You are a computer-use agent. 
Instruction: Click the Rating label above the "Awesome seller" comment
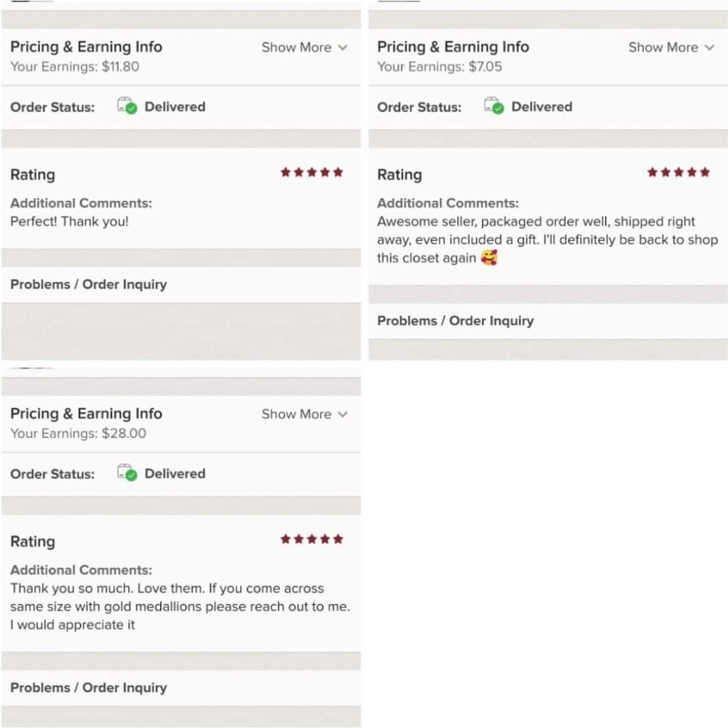pyautogui.click(x=399, y=175)
